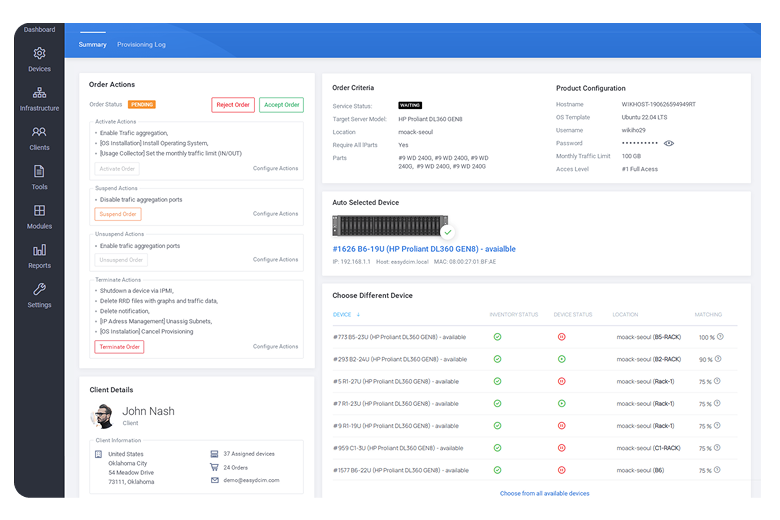780x520 pixels.
Task: Open Configure Actions for Unsuspend Actions
Action: [x=276, y=259]
